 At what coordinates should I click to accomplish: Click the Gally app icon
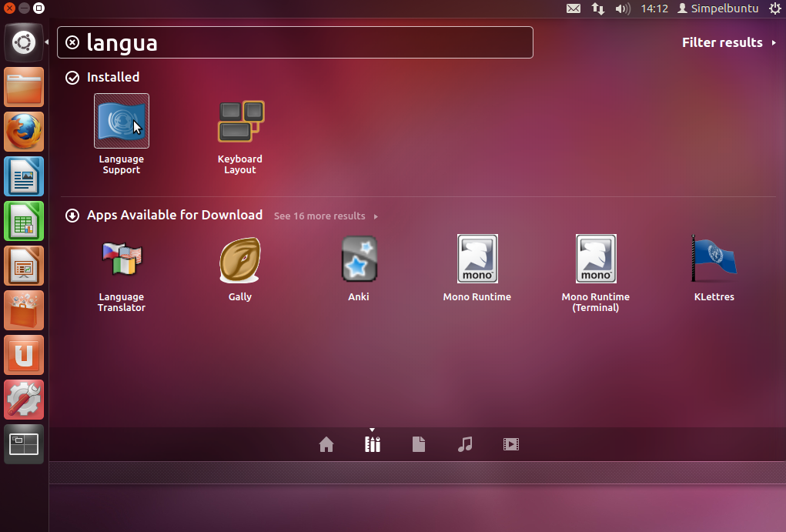click(x=240, y=259)
